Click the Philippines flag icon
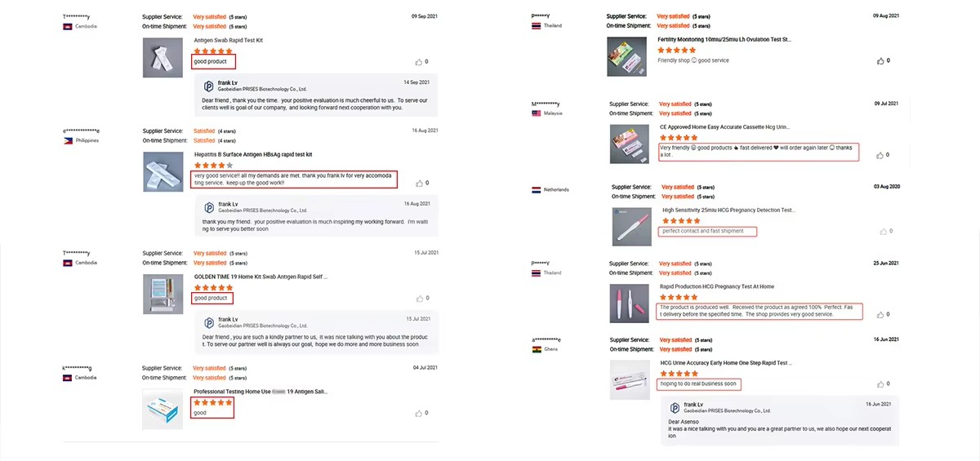 68,140
